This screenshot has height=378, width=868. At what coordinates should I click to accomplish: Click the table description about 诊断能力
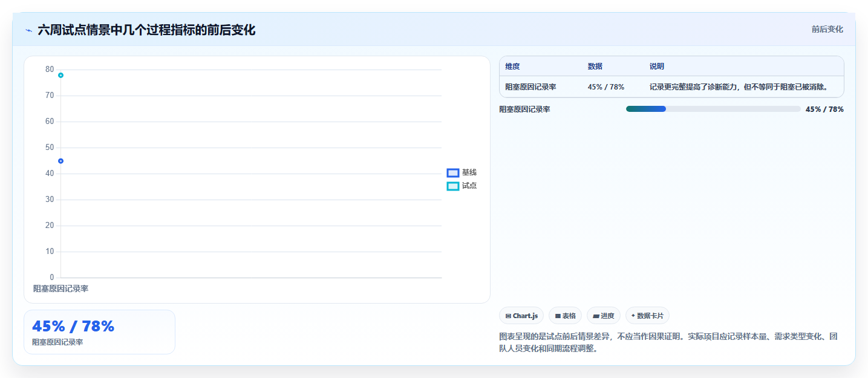coord(739,87)
